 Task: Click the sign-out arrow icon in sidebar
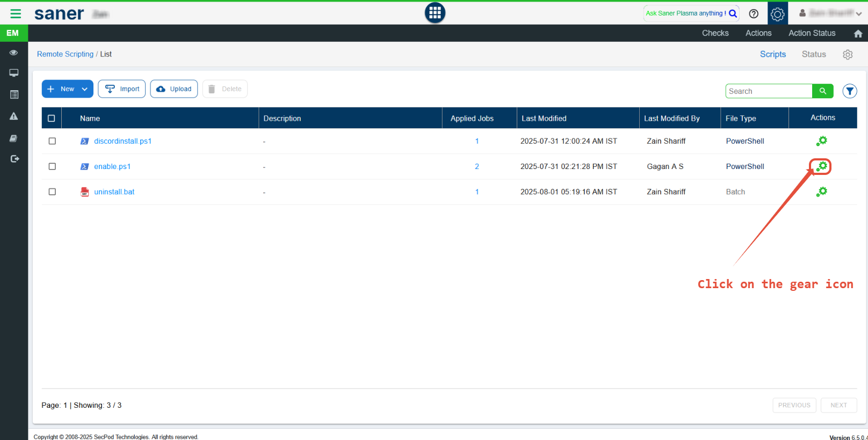15,159
